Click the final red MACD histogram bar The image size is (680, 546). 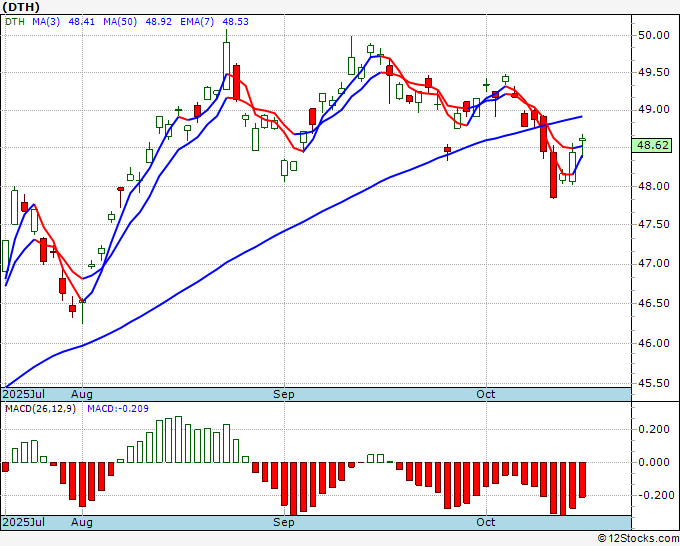point(582,480)
